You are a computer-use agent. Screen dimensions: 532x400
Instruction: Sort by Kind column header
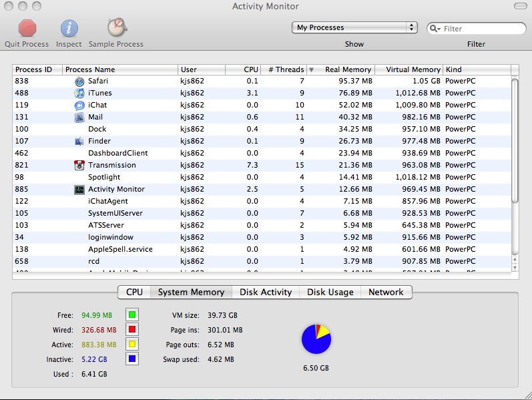click(477, 69)
